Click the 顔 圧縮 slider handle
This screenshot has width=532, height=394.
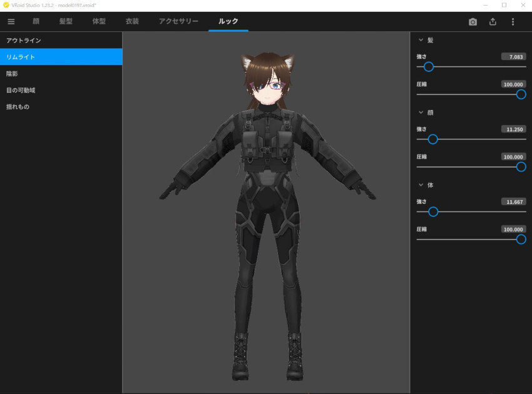[521, 167]
